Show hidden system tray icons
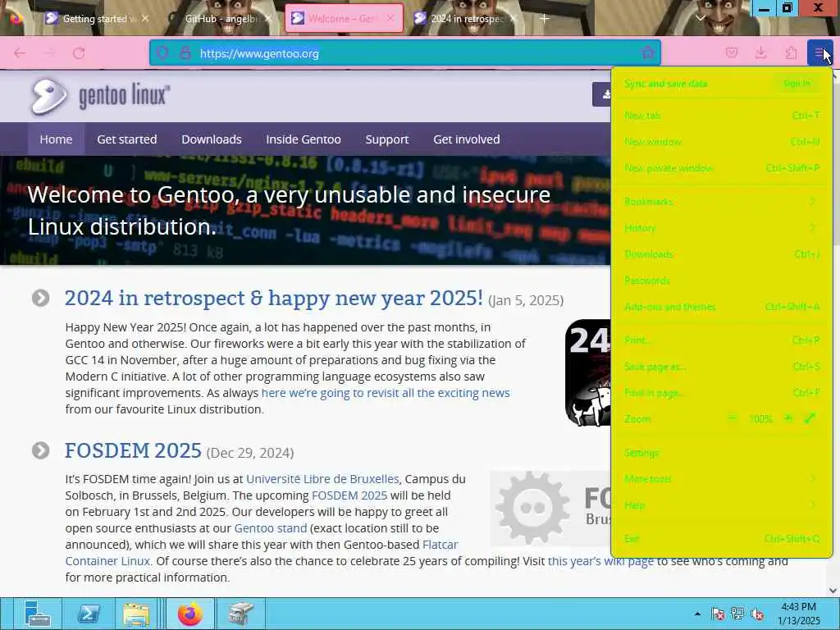The image size is (840, 630). click(697, 614)
